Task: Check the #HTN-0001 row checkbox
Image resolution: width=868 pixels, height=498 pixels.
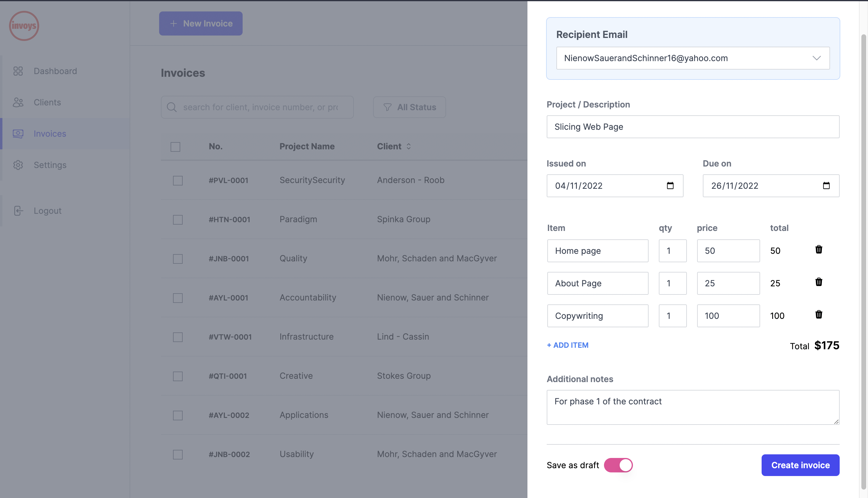Action: tap(178, 219)
